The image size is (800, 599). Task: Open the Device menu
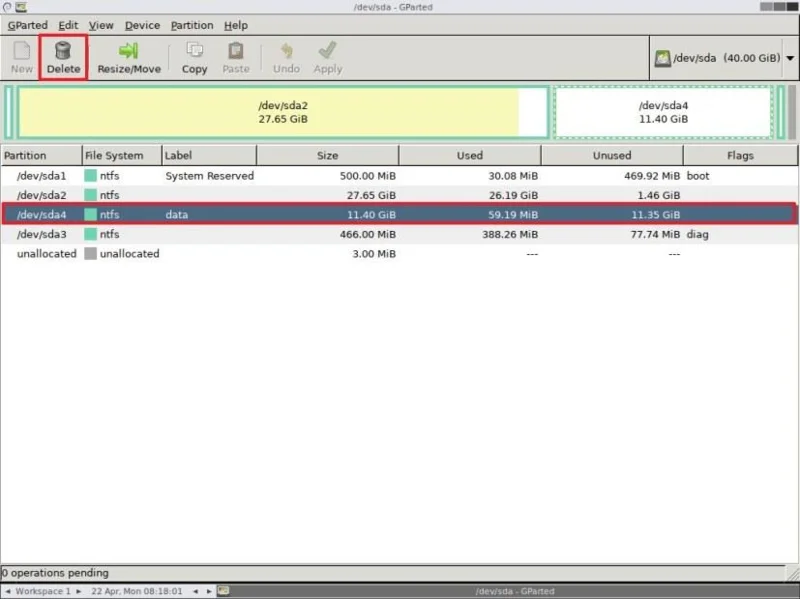[x=142, y=25]
